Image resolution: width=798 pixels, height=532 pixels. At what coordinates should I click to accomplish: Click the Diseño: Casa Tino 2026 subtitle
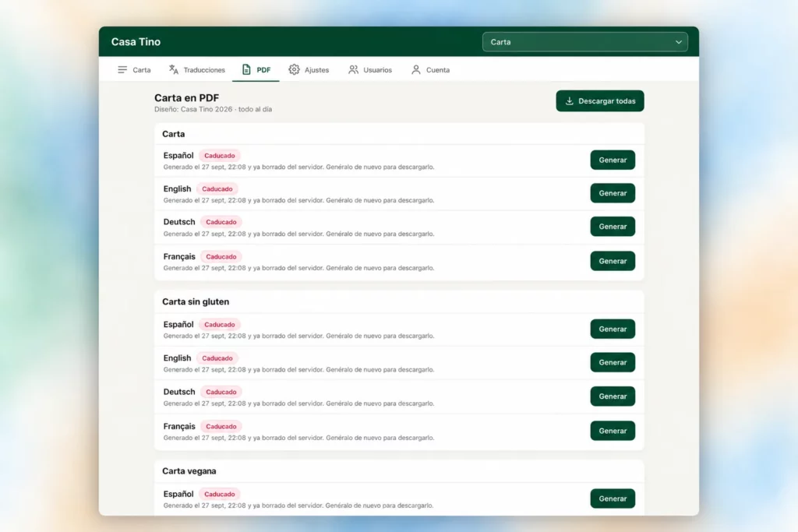click(214, 109)
